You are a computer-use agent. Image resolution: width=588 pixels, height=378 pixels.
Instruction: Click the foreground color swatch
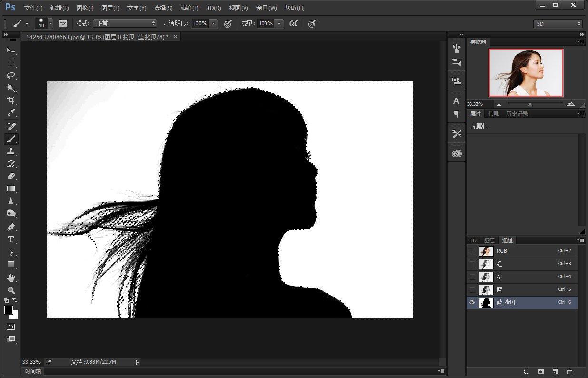[9, 310]
